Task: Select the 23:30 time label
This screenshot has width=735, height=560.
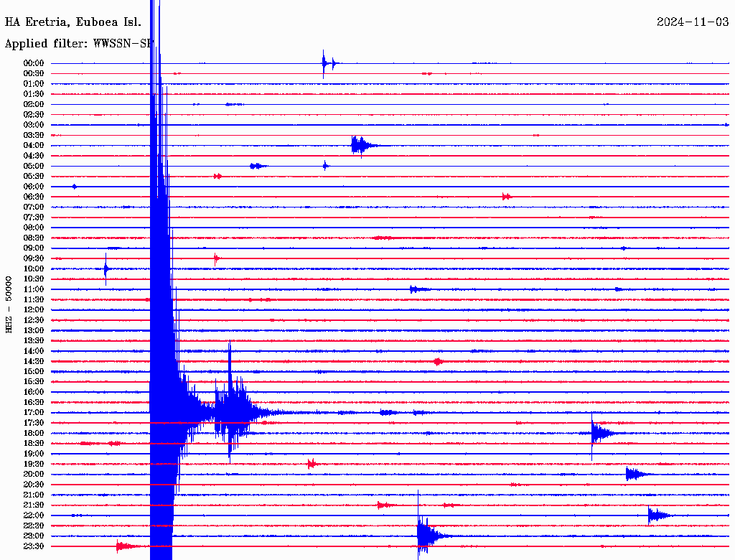Action: tap(34, 546)
